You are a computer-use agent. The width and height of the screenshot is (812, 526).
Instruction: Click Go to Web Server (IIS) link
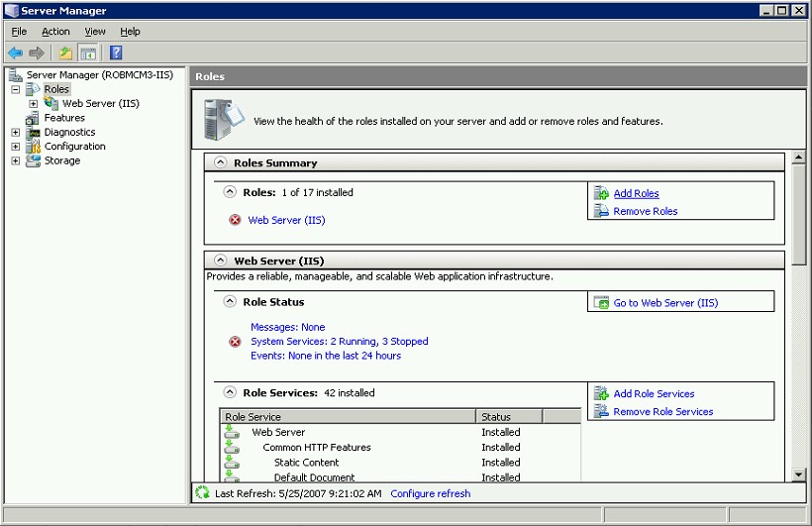[x=665, y=303]
